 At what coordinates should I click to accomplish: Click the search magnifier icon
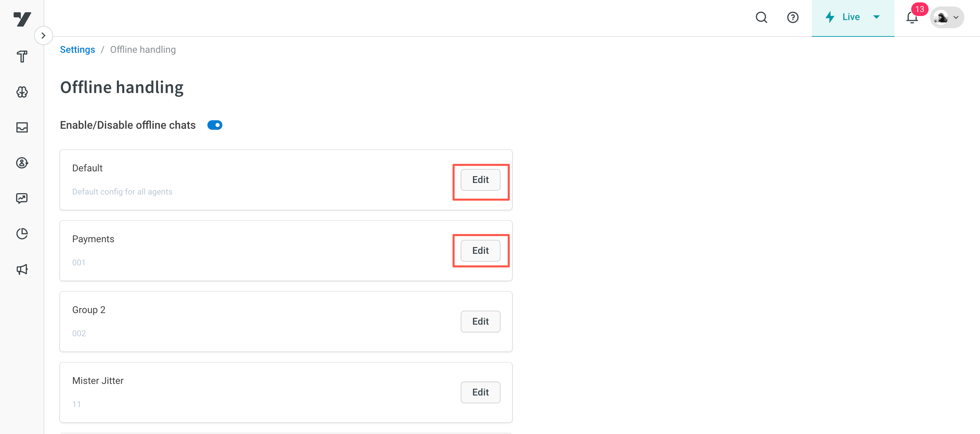761,17
